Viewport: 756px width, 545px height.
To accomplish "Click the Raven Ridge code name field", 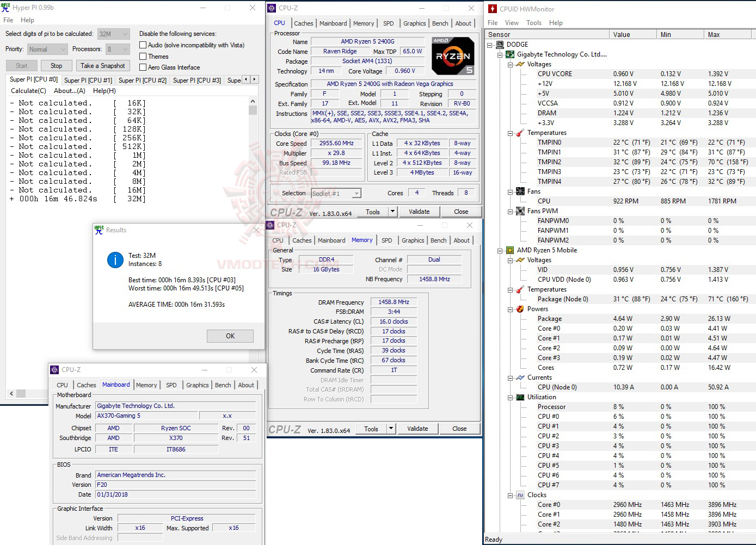I will [x=340, y=52].
